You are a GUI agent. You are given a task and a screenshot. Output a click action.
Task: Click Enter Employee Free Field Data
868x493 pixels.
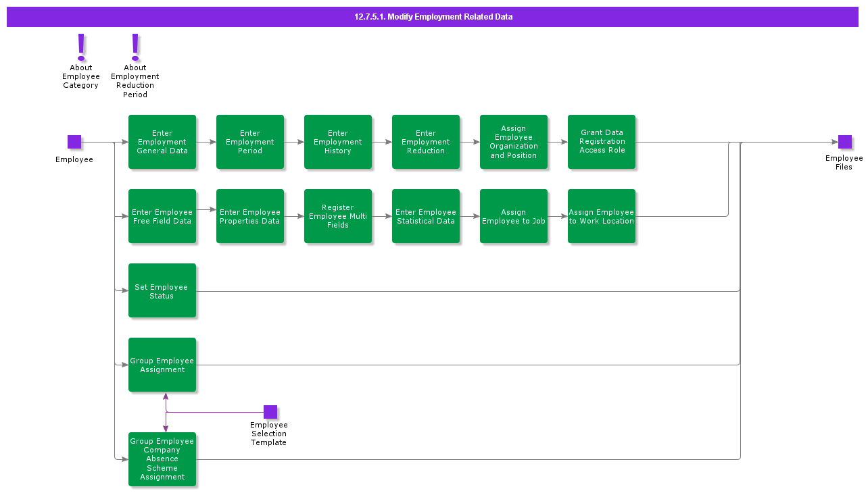pyautogui.click(x=162, y=216)
